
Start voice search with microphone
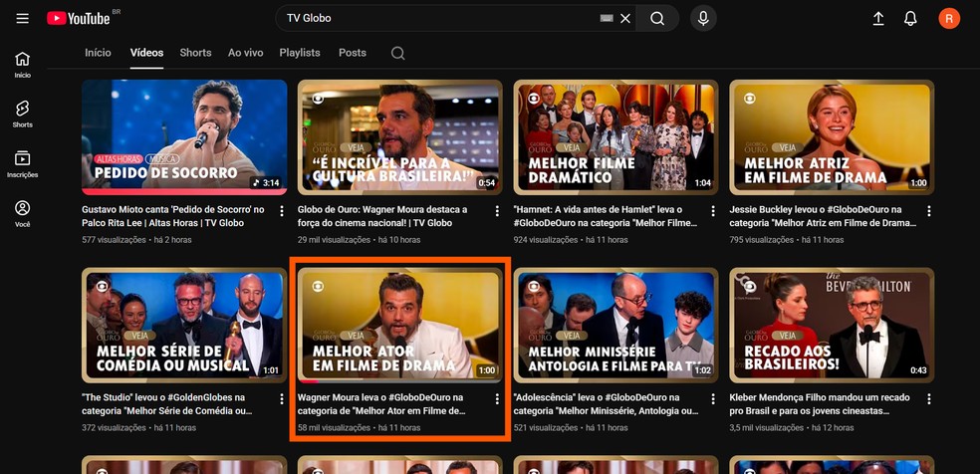[x=703, y=18]
